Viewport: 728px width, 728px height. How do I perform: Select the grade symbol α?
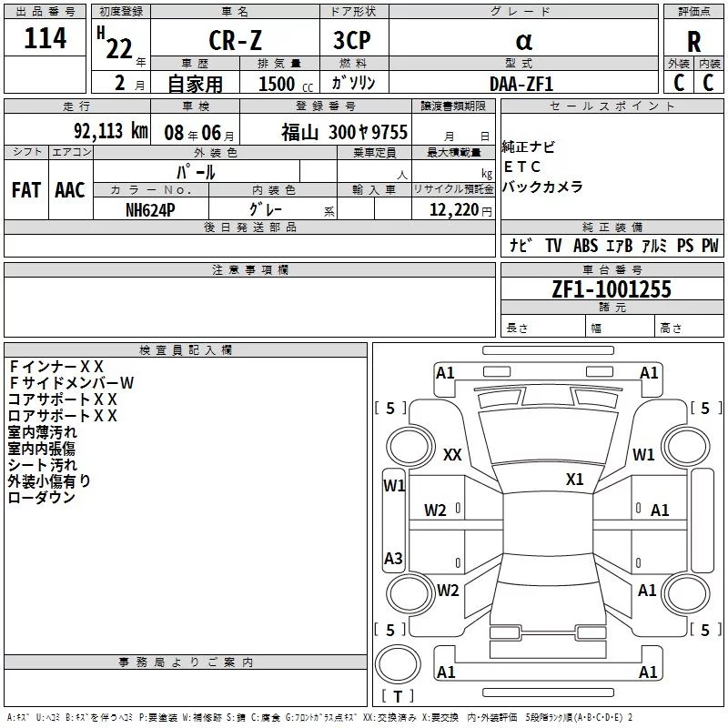[522, 41]
